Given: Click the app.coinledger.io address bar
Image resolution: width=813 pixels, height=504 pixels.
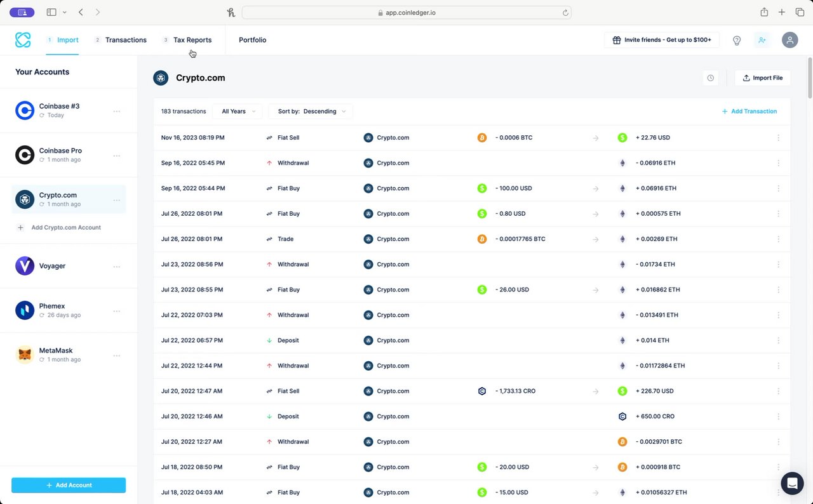Looking at the screenshot, I should [x=406, y=13].
